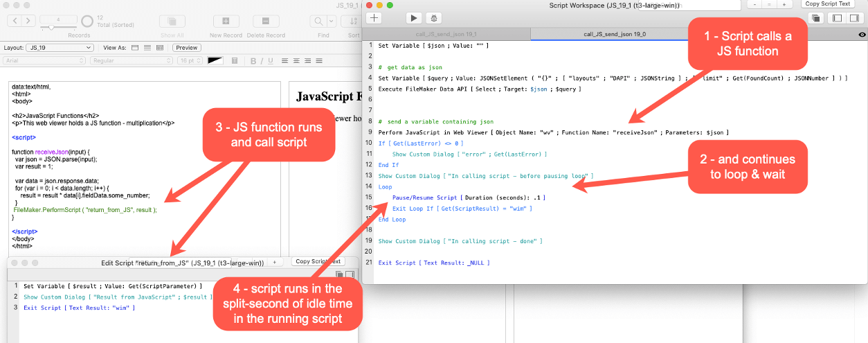This screenshot has height=343, width=868.
Task: Align text left
Action: coord(285,61)
